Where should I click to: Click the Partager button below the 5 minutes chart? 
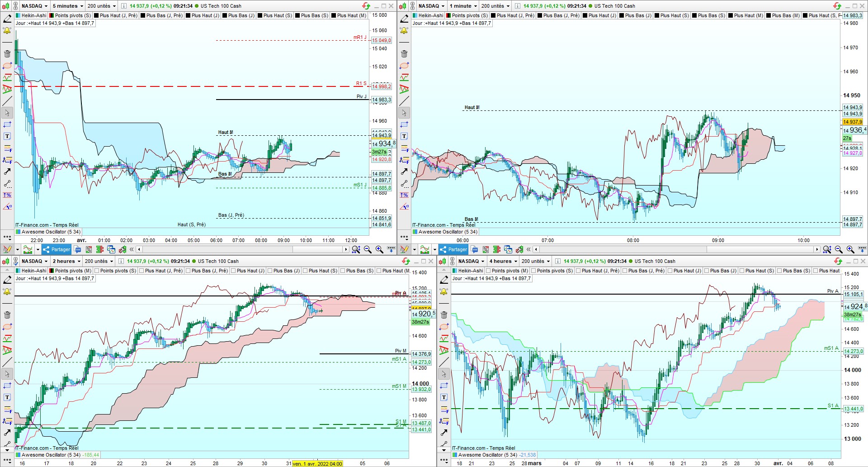(x=57, y=249)
